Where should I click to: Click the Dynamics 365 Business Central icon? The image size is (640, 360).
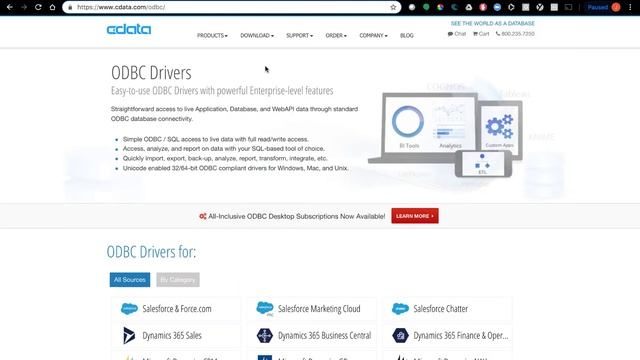[264, 336]
